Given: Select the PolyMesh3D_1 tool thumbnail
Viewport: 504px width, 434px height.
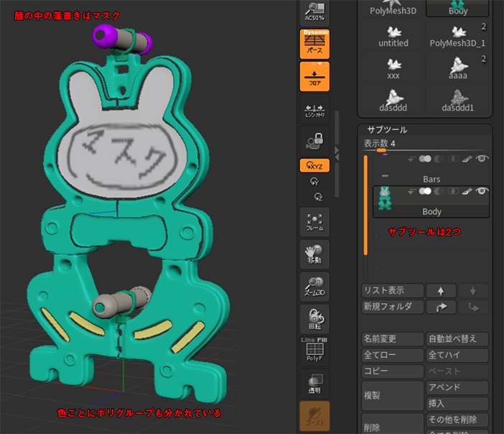Looking at the screenshot, I should tap(458, 34).
